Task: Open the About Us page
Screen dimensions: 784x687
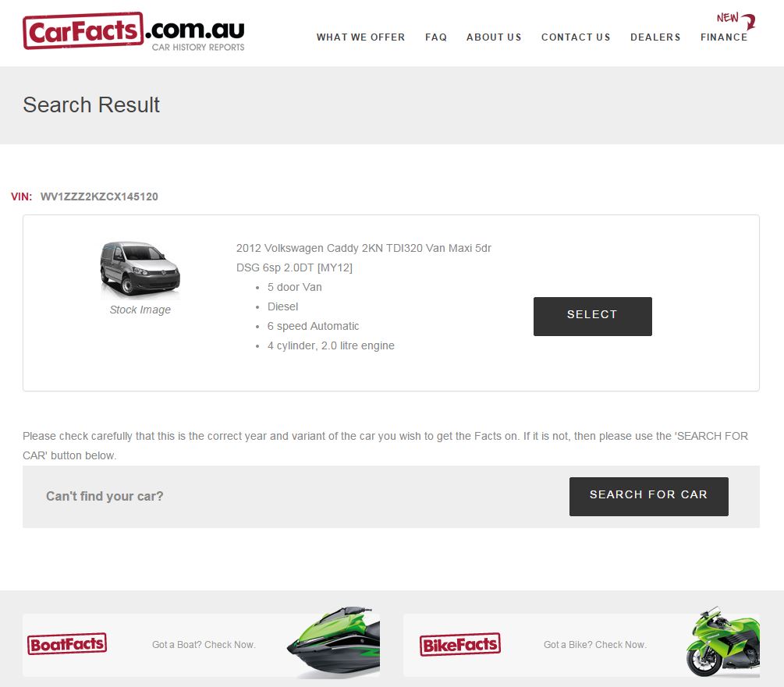Action: [x=494, y=37]
